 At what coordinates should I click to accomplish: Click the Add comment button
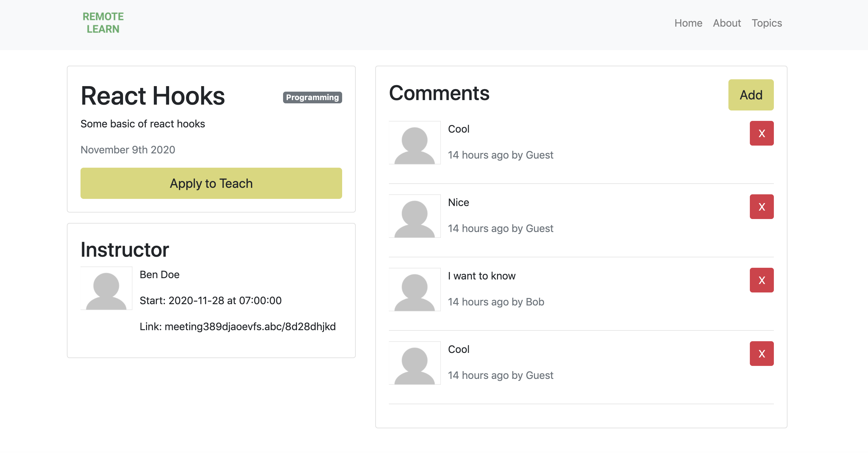point(750,95)
